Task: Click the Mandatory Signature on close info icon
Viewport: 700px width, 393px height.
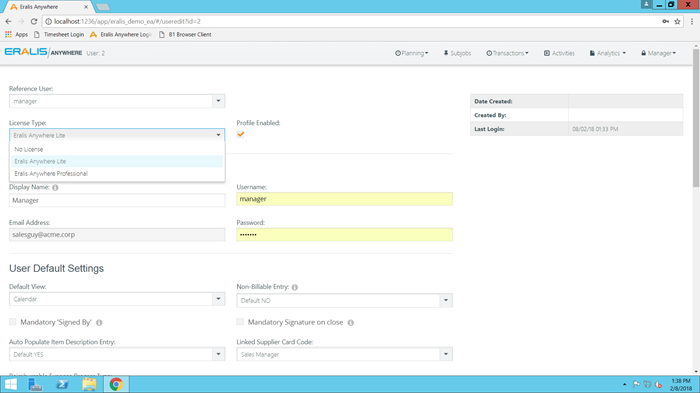Action: pyautogui.click(x=350, y=322)
